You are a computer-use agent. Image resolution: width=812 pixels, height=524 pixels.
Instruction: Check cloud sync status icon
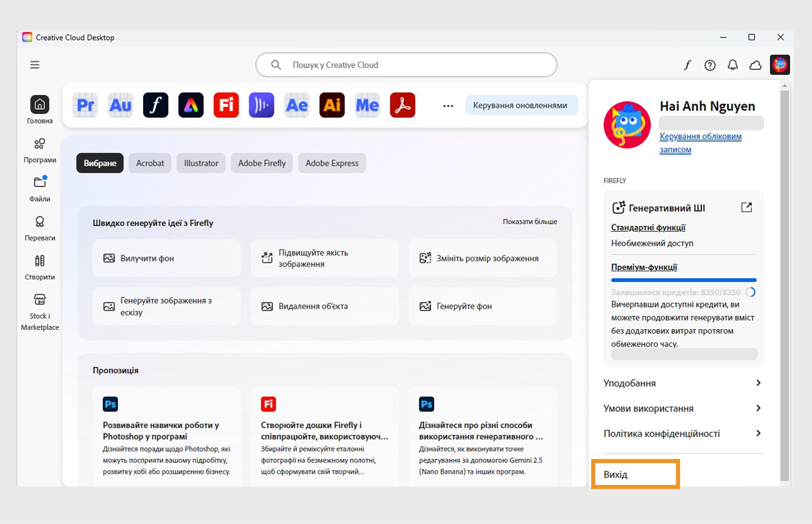pos(756,65)
